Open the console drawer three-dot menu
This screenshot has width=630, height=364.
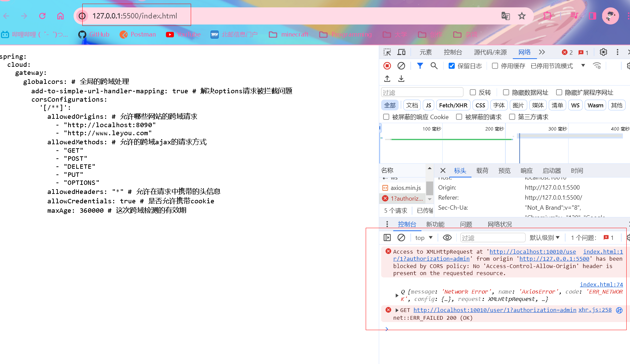click(x=387, y=224)
